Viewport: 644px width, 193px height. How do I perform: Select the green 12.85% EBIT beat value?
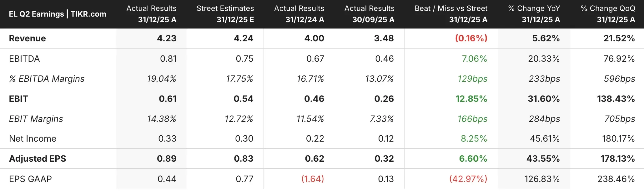(471, 99)
